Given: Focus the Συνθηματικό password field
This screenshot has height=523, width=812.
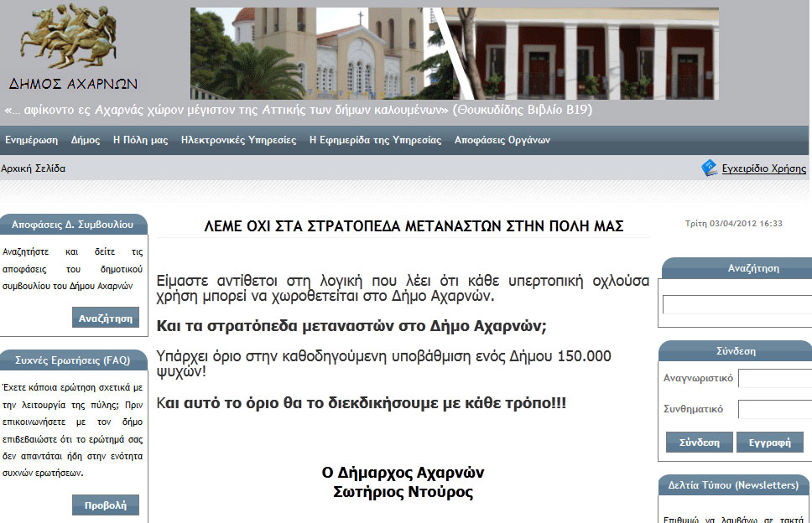Looking at the screenshot, I should pos(774,409).
